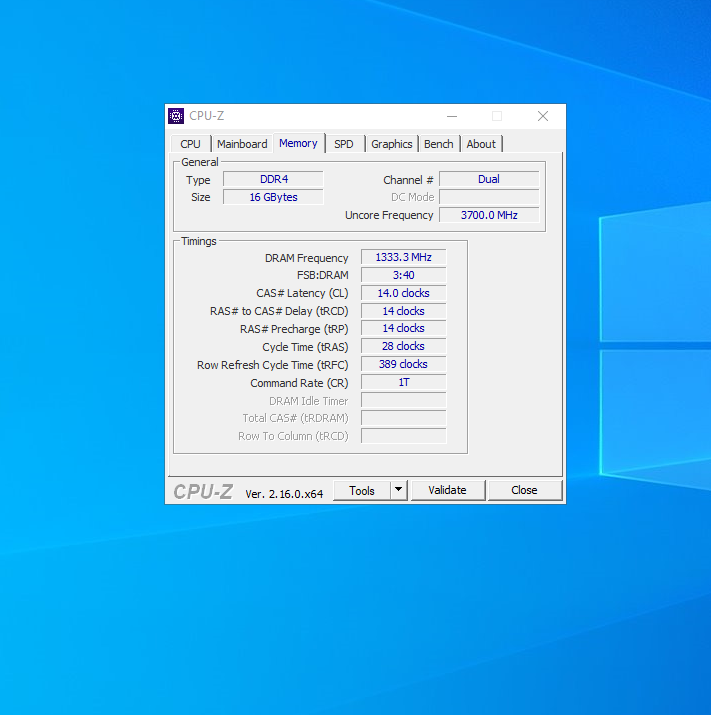Switch to the CPU tab
This screenshot has height=715, width=711.
[x=190, y=144]
